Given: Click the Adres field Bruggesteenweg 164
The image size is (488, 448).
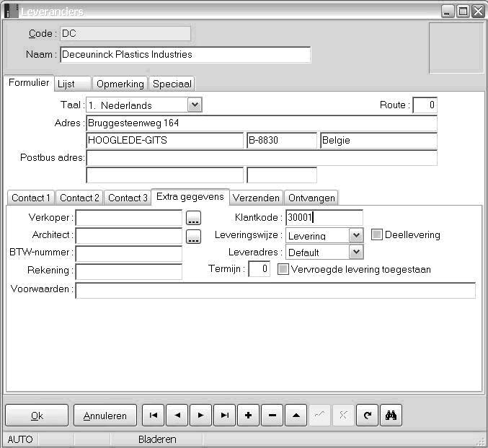Looking at the screenshot, I should point(262,123).
